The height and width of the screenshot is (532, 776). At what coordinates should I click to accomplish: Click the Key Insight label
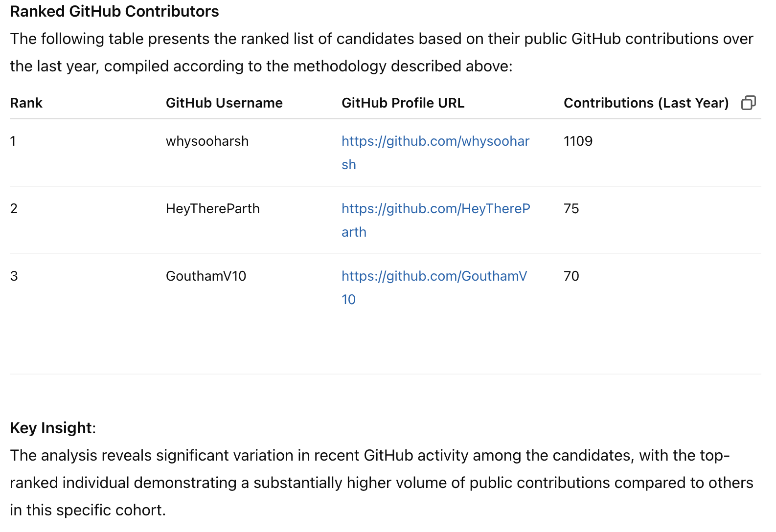51,428
